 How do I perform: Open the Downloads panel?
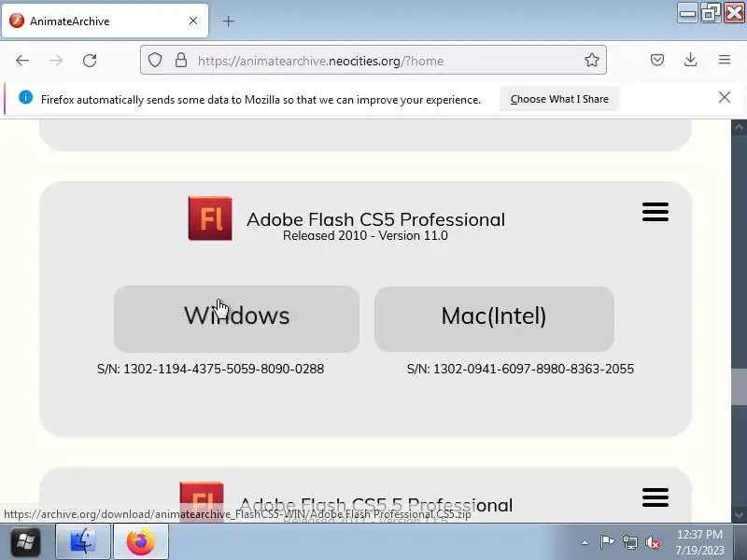pos(690,60)
